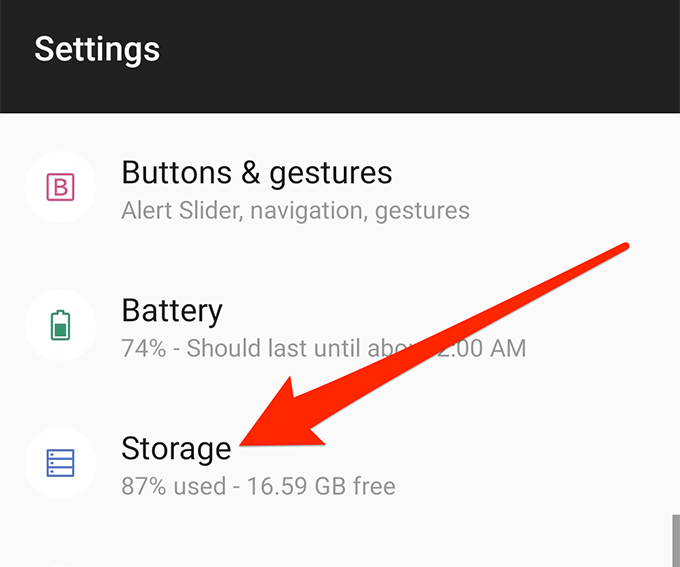Image resolution: width=680 pixels, height=567 pixels.
Task: Open the Storage settings title
Action: click(x=176, y=448)
